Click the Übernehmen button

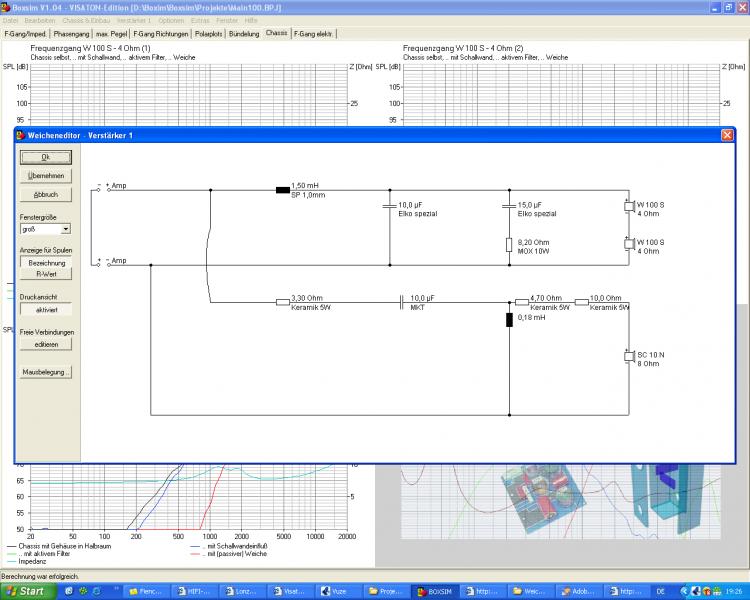tap(46, 175)
